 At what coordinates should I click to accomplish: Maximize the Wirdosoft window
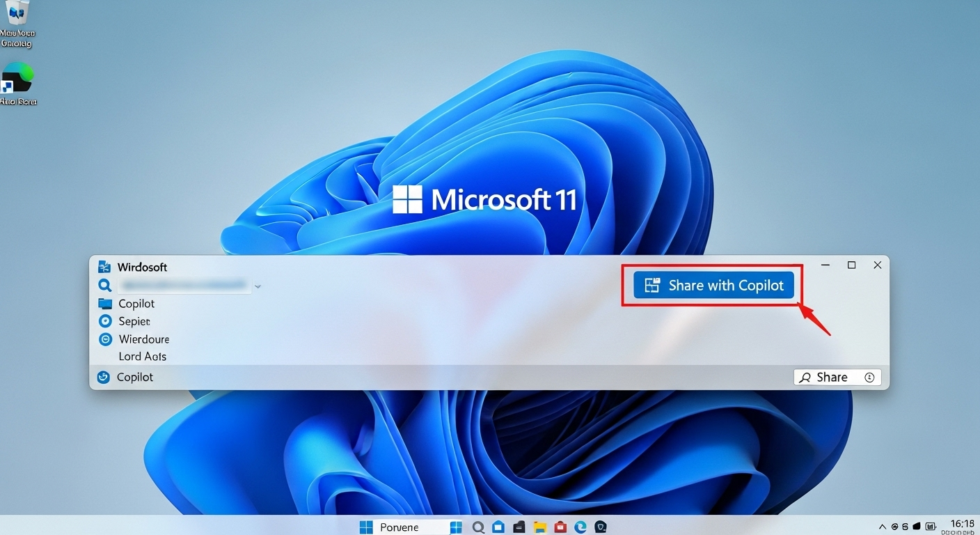point(851,265)
